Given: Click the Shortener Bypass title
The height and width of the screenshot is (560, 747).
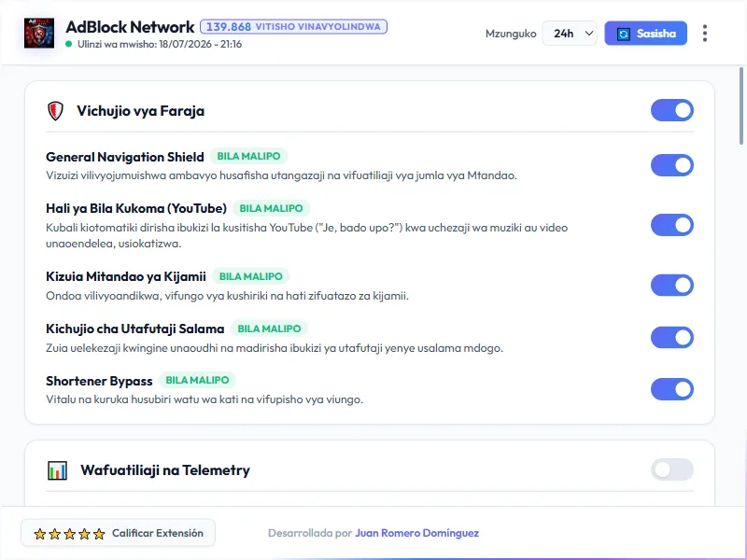Looking at the screenshot, I should click(99, 381).
